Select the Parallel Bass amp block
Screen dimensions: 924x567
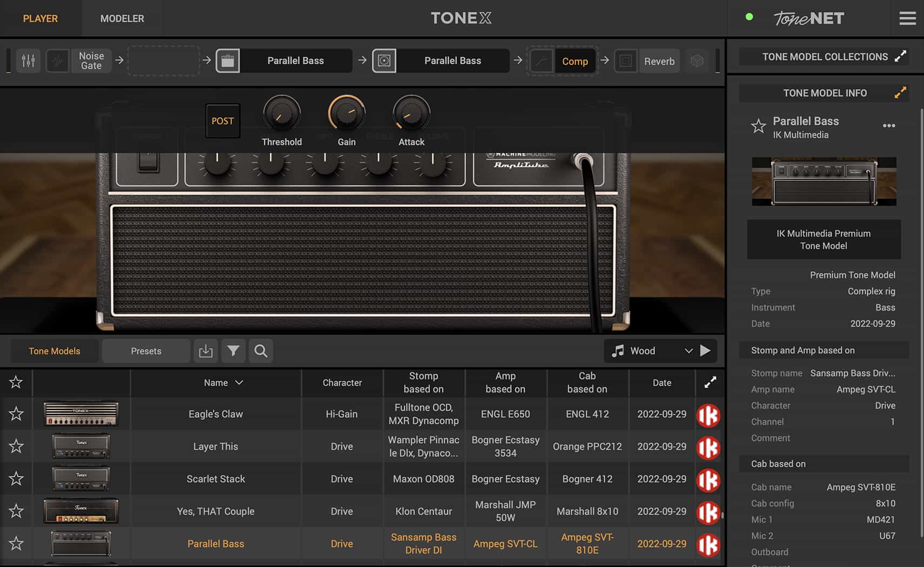tap(296, 60)
